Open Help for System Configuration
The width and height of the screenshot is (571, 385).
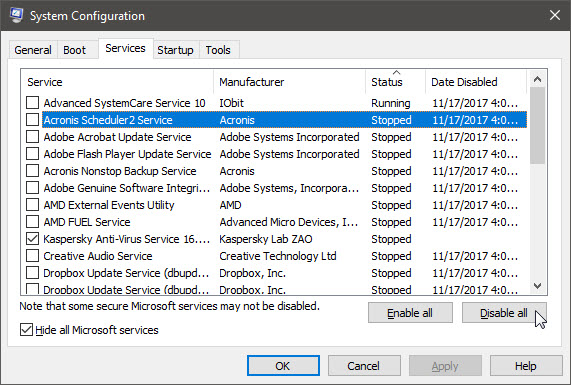click(x=526, y=366)
